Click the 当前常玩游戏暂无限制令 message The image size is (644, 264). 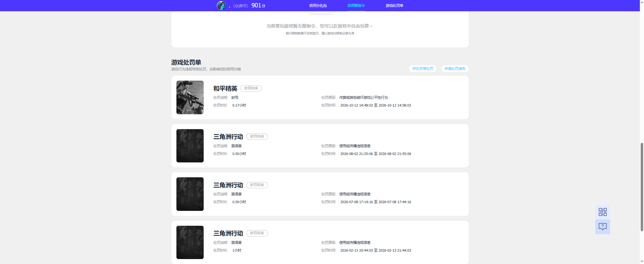click(x=320, y=26)
